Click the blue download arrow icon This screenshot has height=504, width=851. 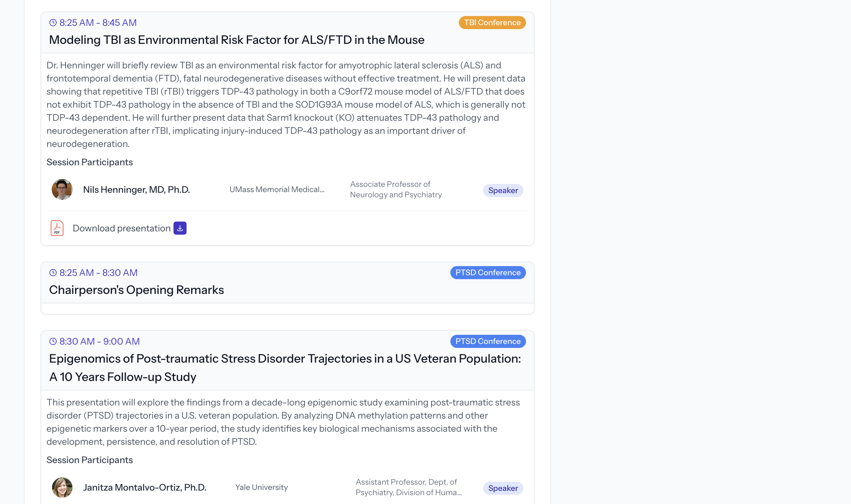click(x=180, y=228)
